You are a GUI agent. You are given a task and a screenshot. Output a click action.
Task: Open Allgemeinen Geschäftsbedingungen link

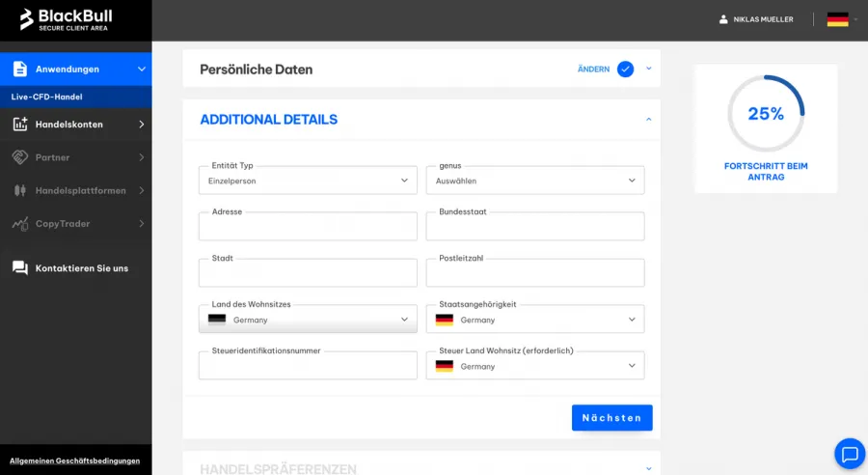click(x=74, y=461)
